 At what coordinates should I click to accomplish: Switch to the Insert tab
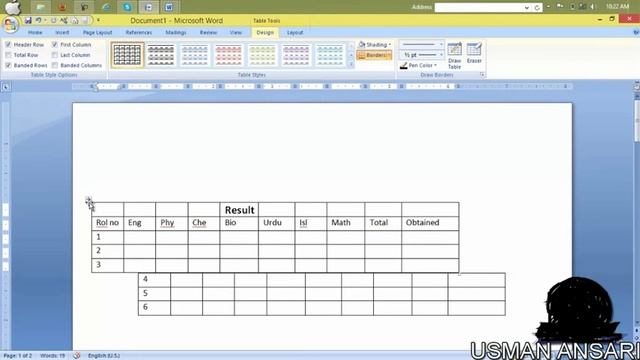click(x=62, y=32)
